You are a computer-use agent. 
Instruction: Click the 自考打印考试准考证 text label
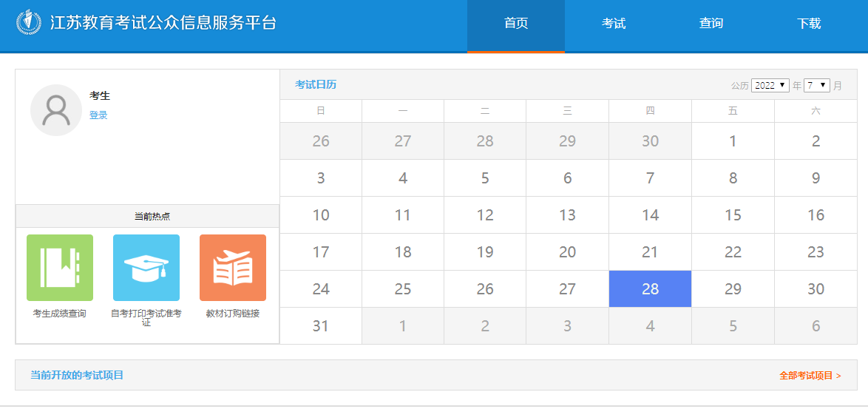pyautogui.click(x=146, y=317)
